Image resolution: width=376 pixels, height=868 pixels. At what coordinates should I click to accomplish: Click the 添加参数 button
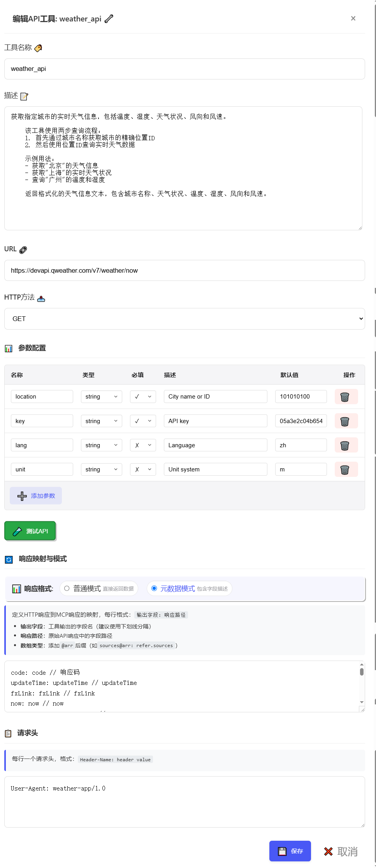pyautogui.click(x=36, y=496)
